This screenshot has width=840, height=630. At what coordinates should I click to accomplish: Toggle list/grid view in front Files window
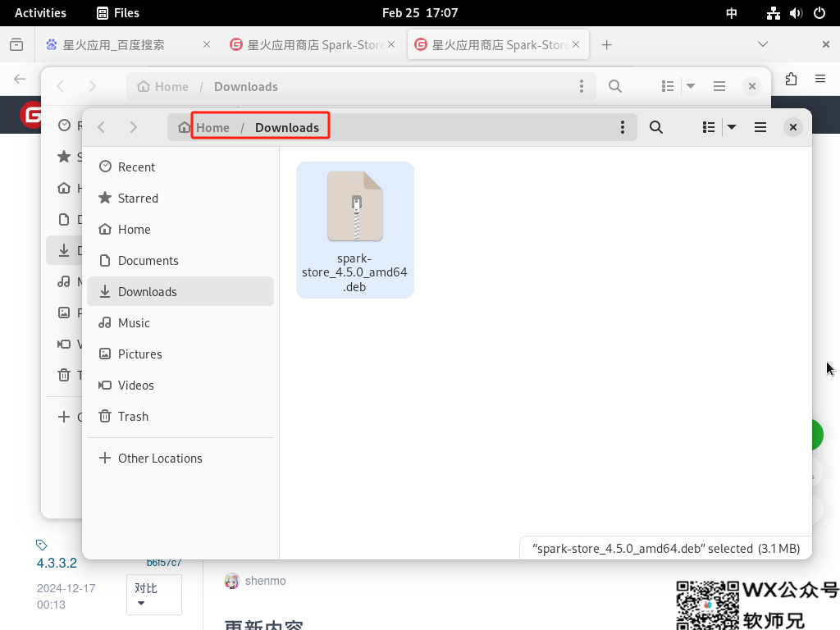709,127
